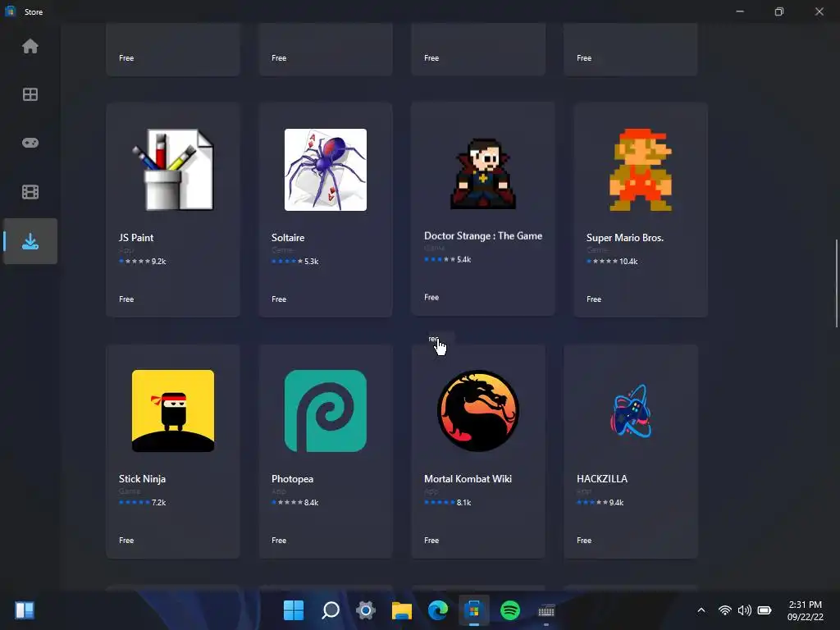Open the Photopea teal spiral icon
The width and height of the screenshot is (840, 630).
coord(326,411)
